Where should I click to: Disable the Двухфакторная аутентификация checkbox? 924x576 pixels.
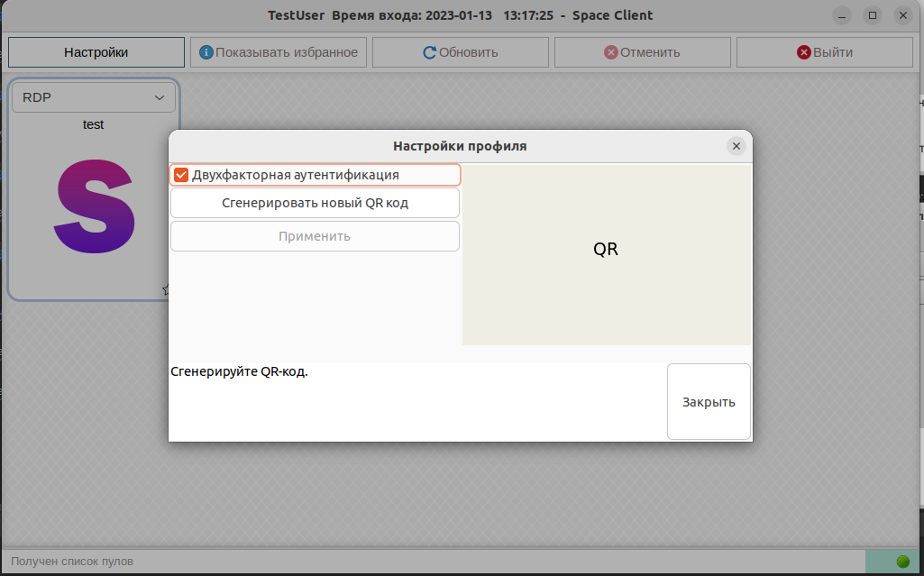coord(181,175)
